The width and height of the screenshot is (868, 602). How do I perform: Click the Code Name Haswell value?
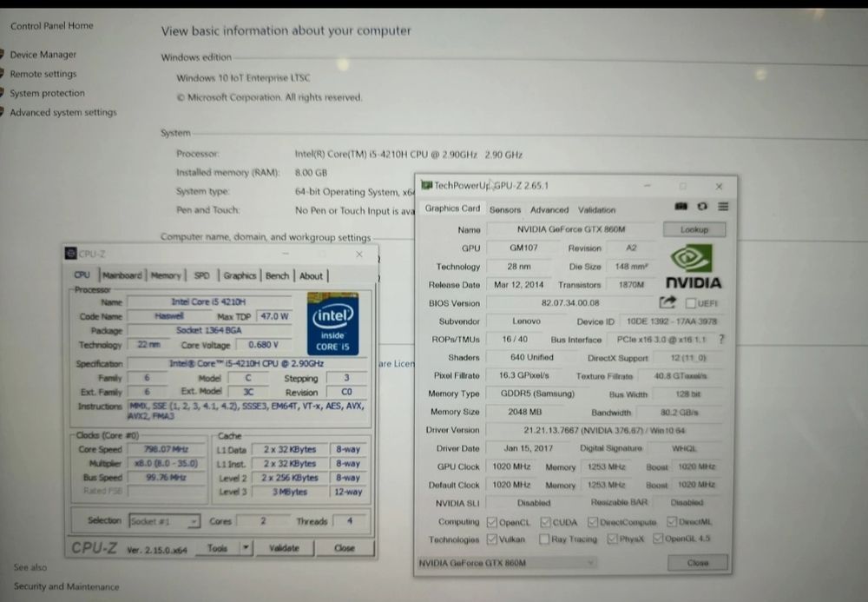pos(169,315)
